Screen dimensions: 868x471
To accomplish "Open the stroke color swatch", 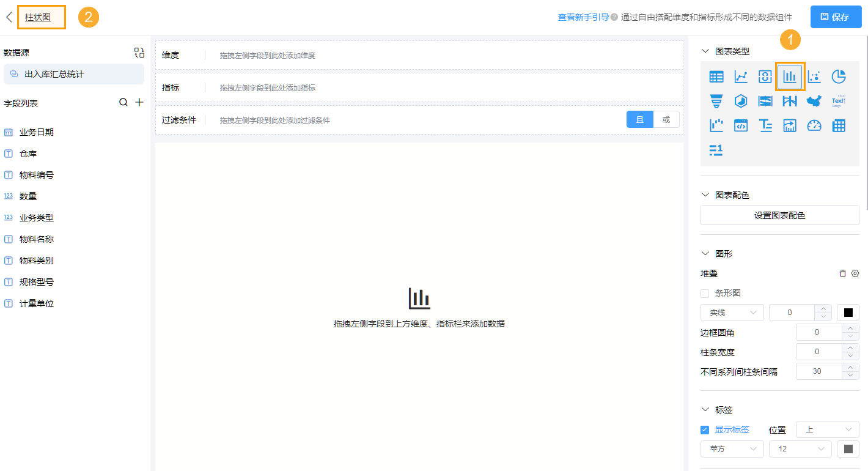I will tap(848, 312).
